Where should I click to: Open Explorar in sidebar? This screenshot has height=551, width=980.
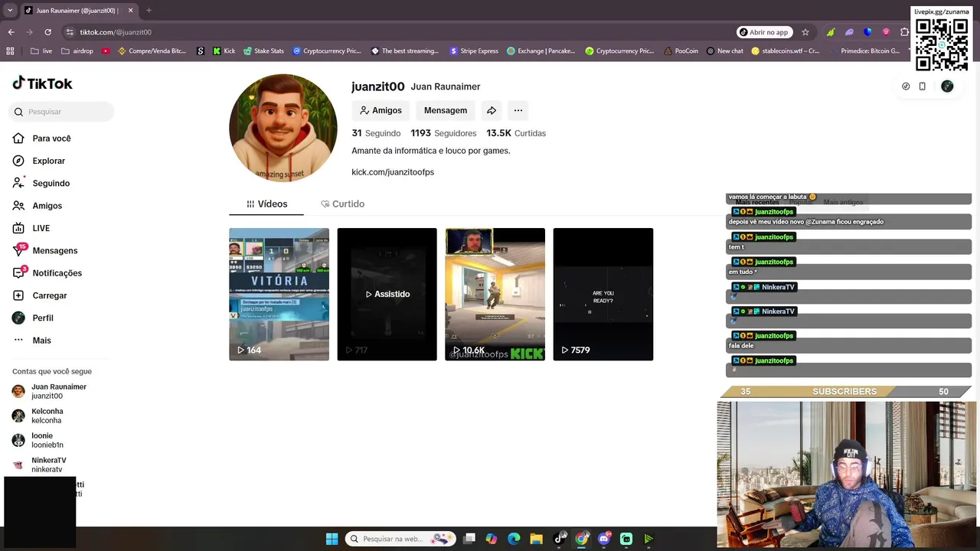39,161
